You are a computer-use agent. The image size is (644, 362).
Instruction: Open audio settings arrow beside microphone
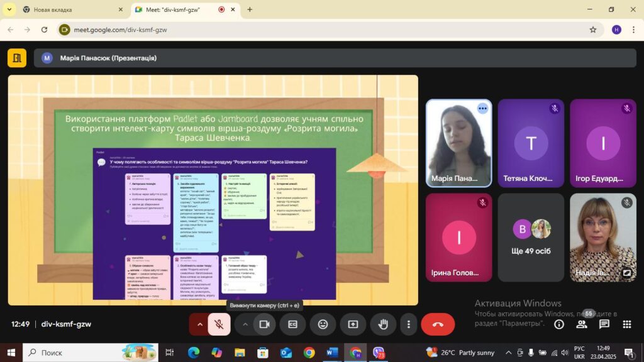point(200,324)
